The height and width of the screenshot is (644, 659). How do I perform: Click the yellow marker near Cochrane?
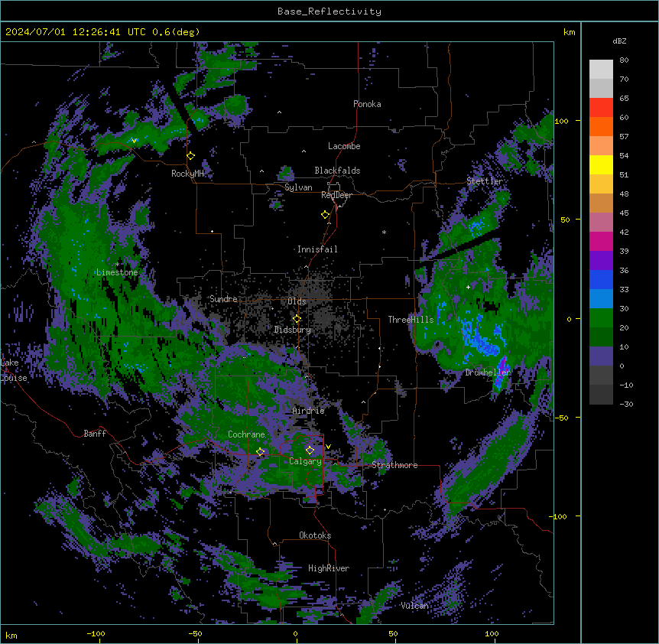point(261,451)
